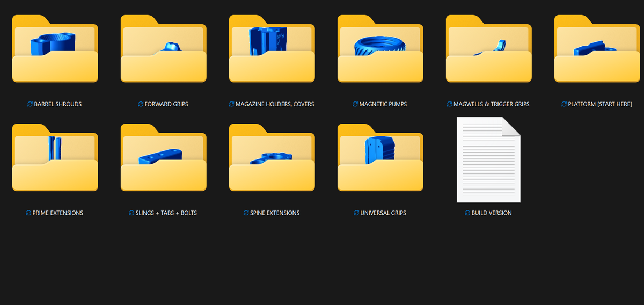Screen dimensions: 644x305
Task: Click the UNIVERSAL GRIPS name label
Action: tap(383, 213)
